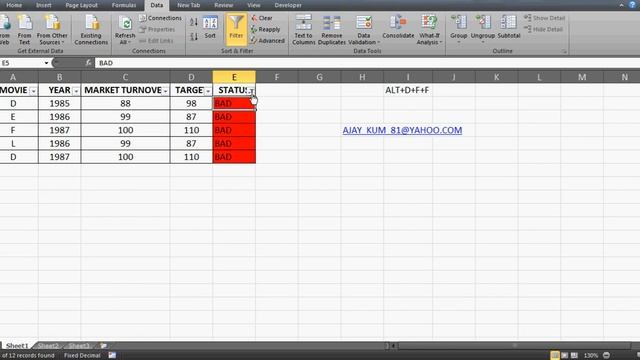Click the macro record status bar icon
The image size is (640, 360).
coord(112,356)
